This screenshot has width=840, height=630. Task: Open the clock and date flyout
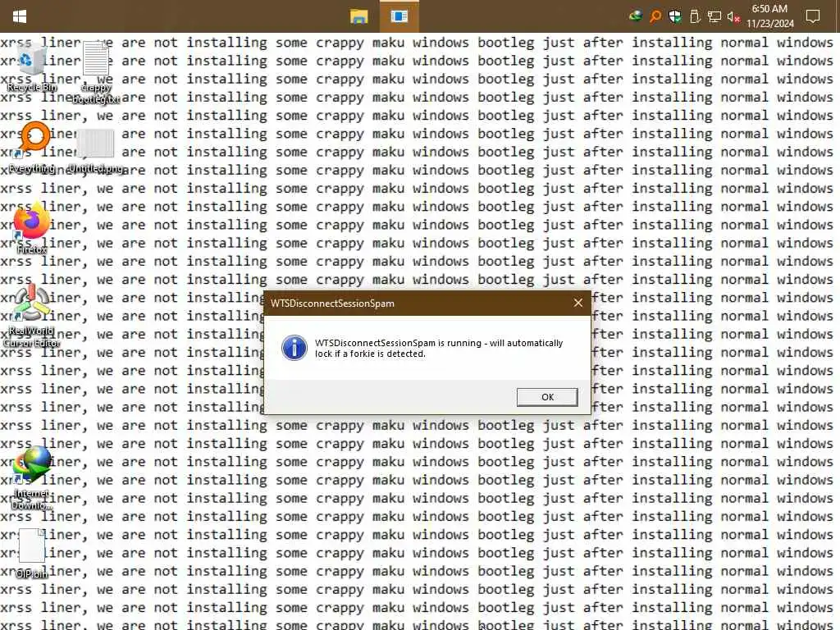(769, 16)
